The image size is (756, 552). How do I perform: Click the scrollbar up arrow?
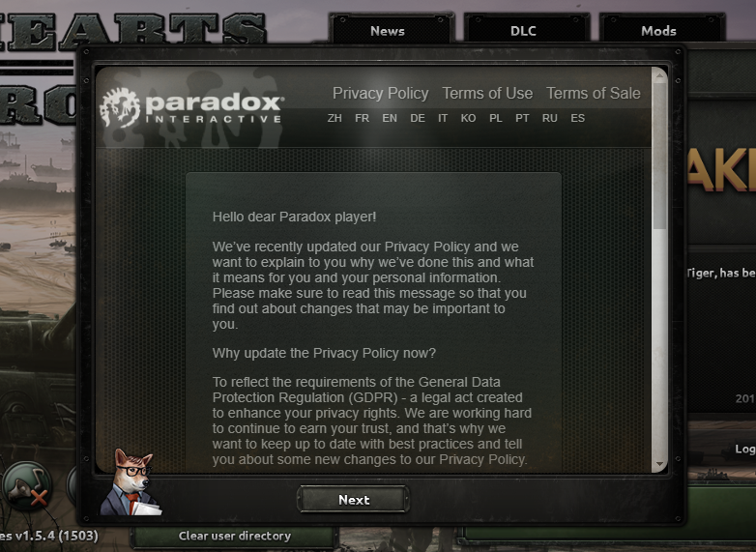click(659, 75)
